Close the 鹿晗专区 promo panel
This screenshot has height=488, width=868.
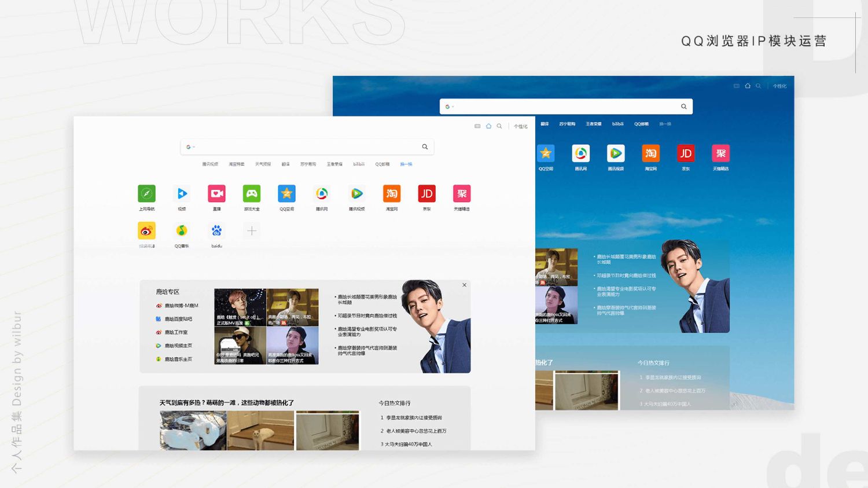[464, 285]
